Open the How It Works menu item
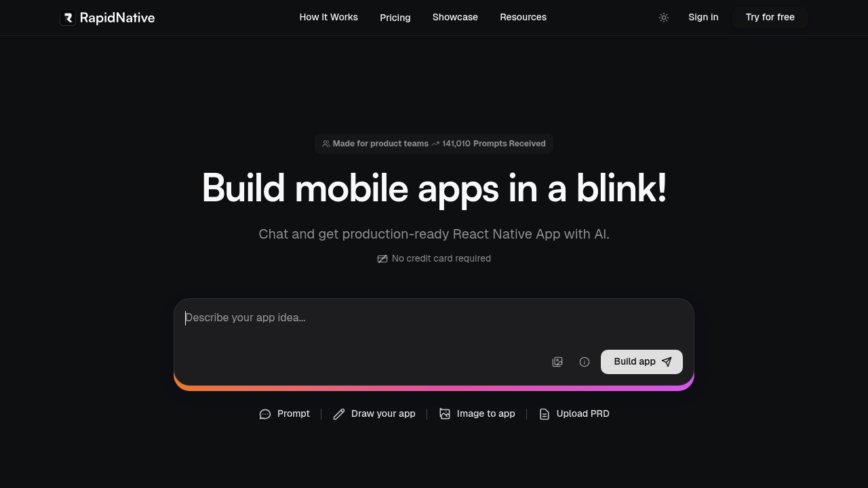The image size is (868, 488). (328, 17)
